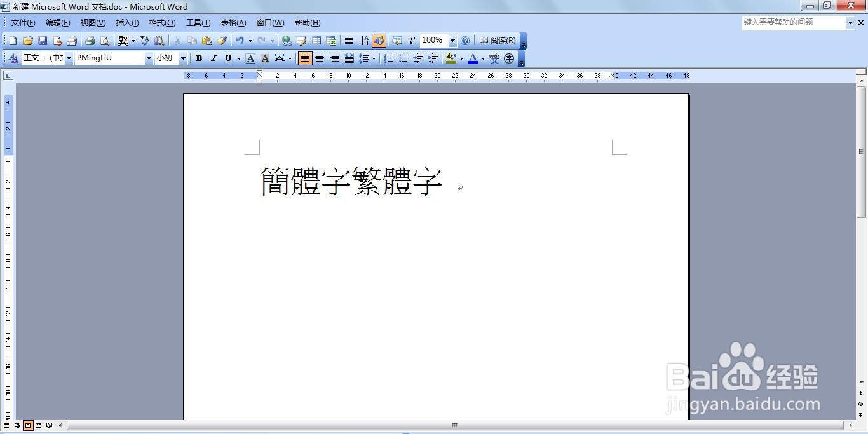The width and height of the screenshot is (868, 434).
Task: Open Styles and Formatting pane icon
Action: point(13,58)
